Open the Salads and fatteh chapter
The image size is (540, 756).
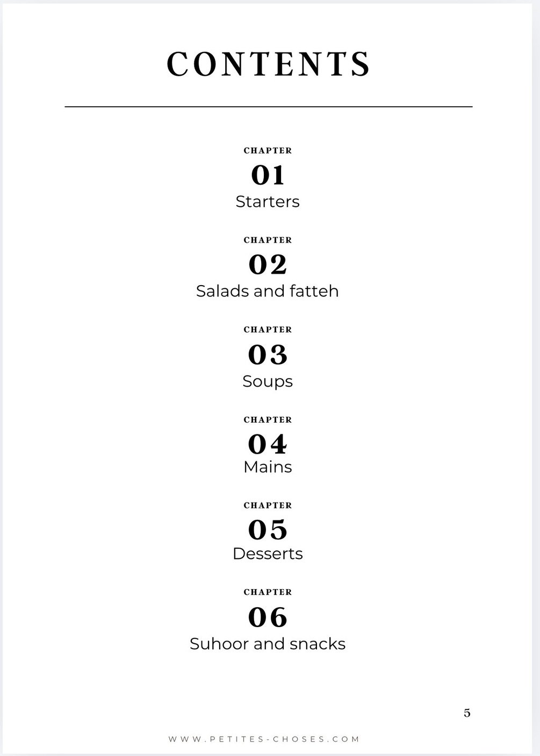(x=268, y=291)
